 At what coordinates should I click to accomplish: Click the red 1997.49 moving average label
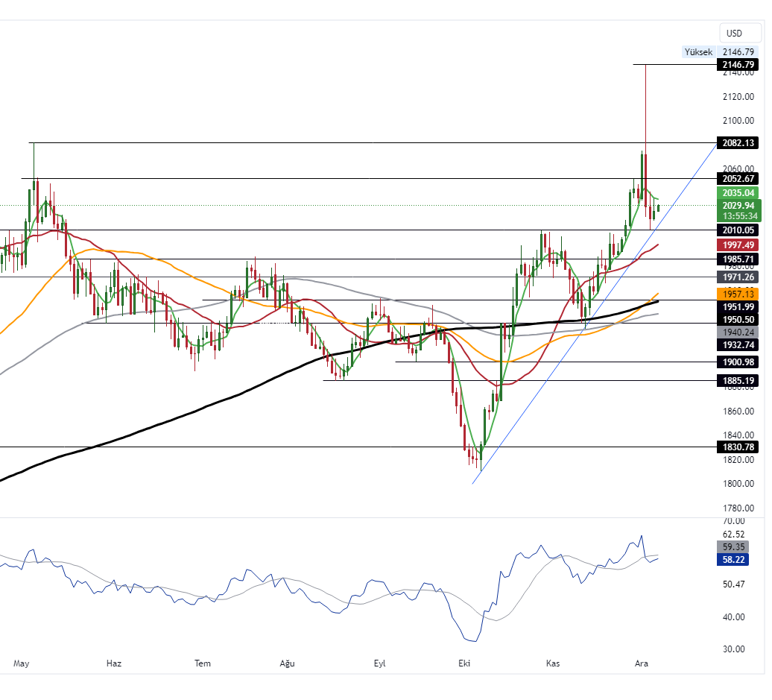(x=738, y=245)
